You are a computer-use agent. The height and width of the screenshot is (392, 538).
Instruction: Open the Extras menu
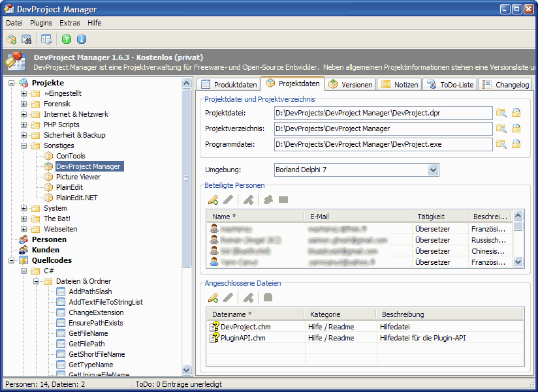(x=70, y=23)
